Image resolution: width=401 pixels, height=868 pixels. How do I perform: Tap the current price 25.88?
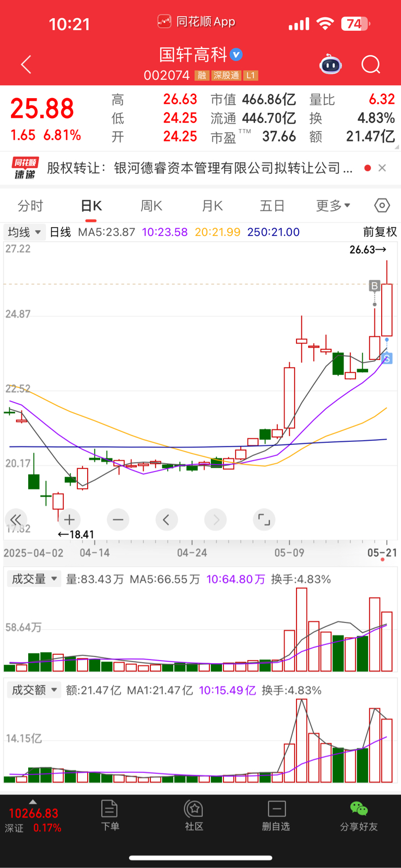click(x=42, y=109)
